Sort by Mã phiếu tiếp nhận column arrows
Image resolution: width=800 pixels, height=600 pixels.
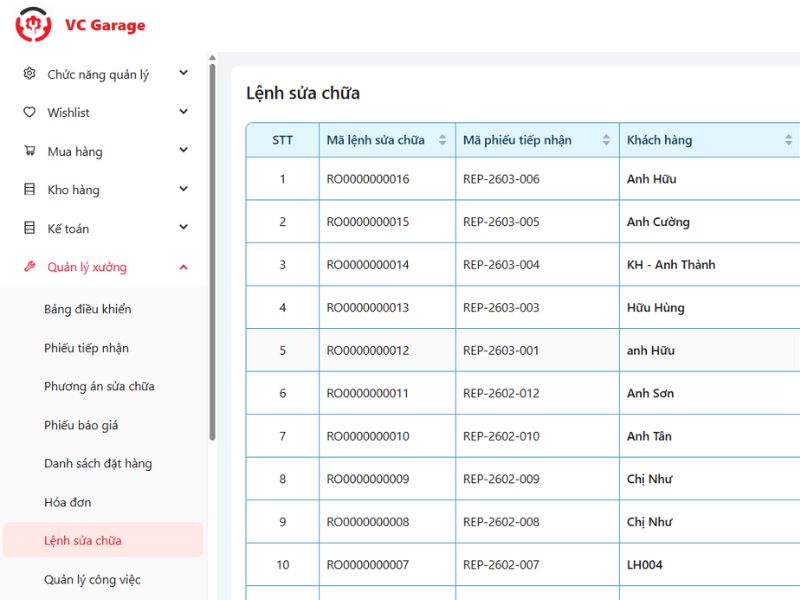point(606,140)
